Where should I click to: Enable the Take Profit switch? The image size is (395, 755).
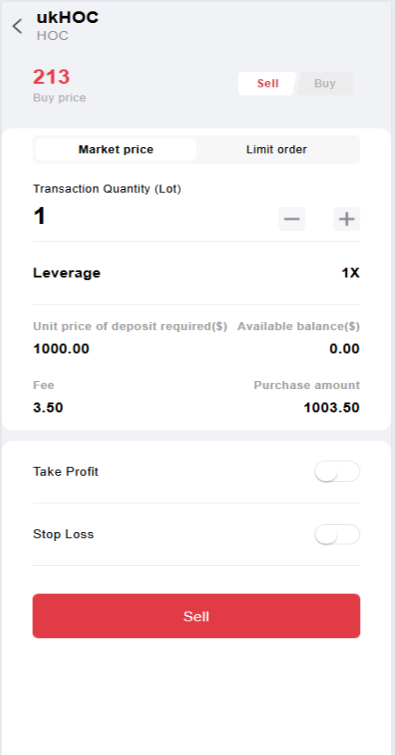tap(337, 471)
